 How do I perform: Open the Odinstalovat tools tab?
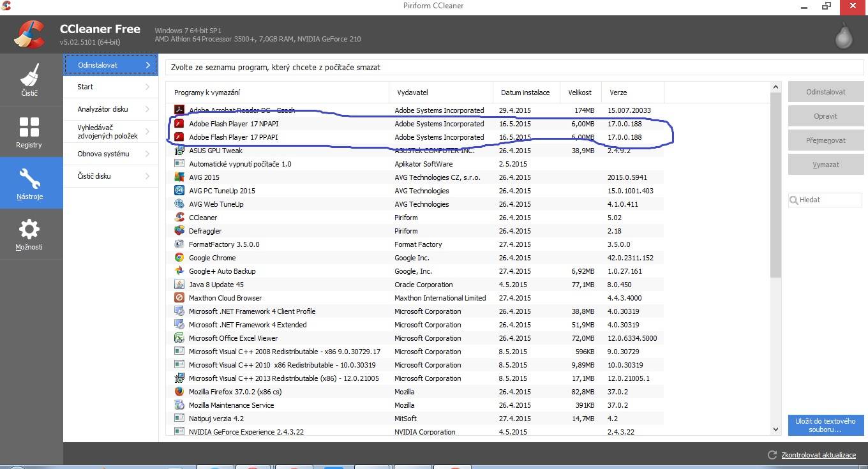click(110, 65)
